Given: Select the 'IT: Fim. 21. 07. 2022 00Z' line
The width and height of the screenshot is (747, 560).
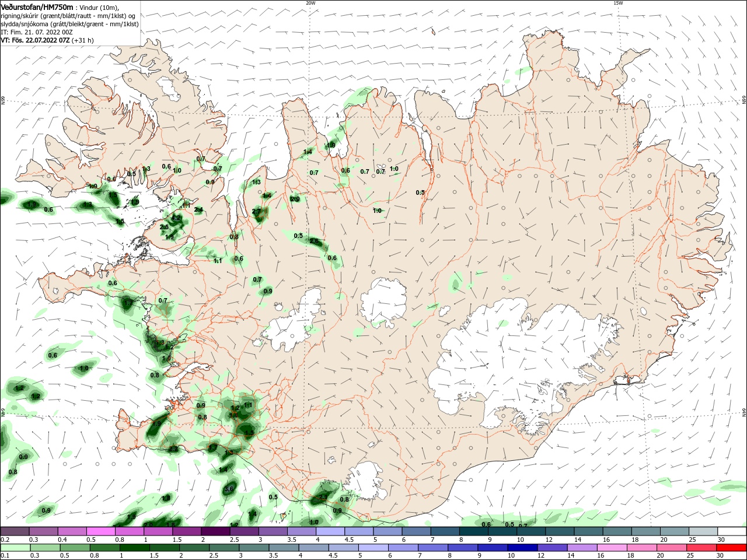Looking at the screenshot, I should click(x=36, y=32).
